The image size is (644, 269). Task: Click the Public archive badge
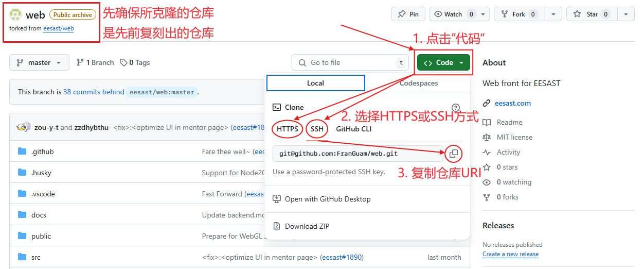[x=73, y=15]
